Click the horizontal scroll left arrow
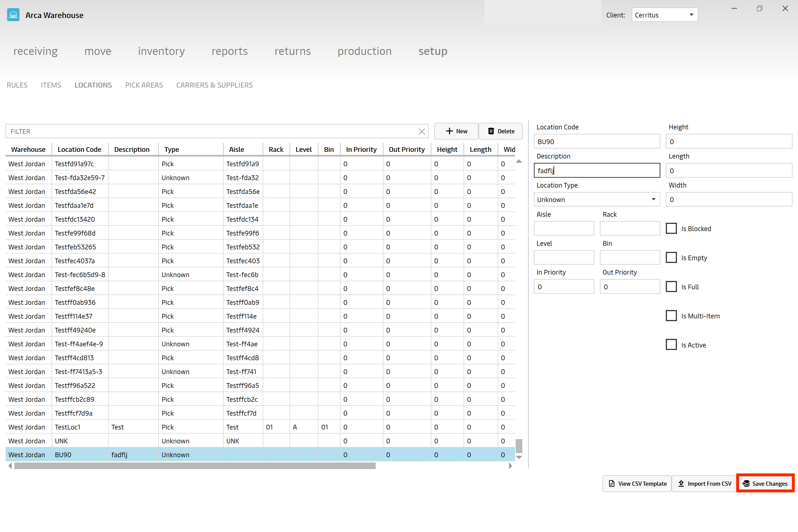The width and height of the screenshot is (798, 532). click(10, 466)
